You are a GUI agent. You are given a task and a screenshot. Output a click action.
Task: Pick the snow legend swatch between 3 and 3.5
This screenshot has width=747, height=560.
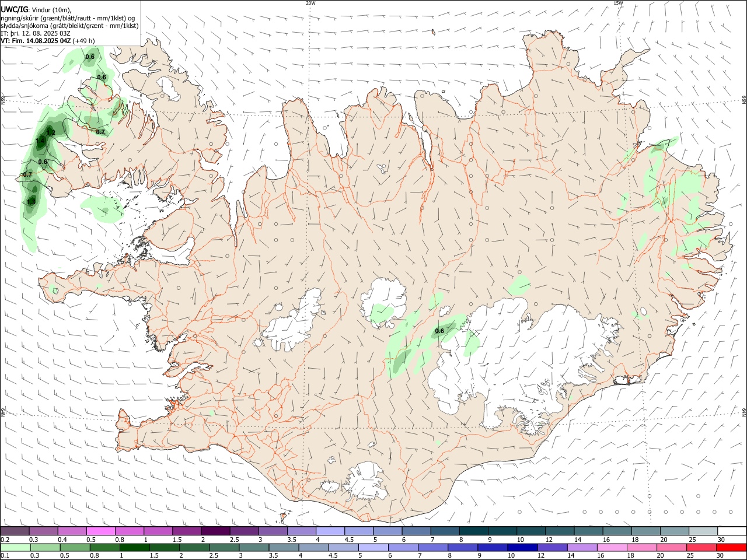coord(273,531)
